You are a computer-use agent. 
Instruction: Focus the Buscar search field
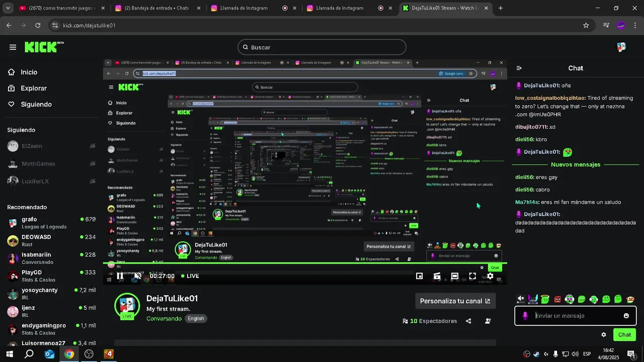(322, 47)
